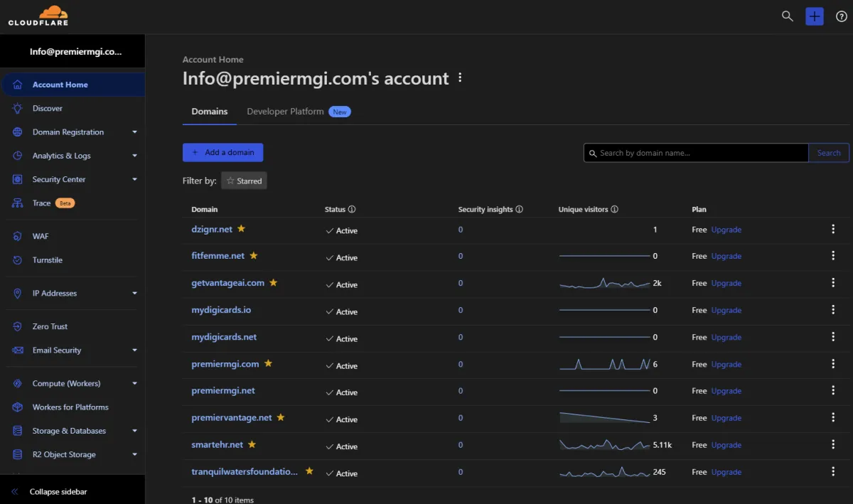Unstar getvantageai.com domain
The height and width of the screenshot is (504, 853).
[273, 282]
